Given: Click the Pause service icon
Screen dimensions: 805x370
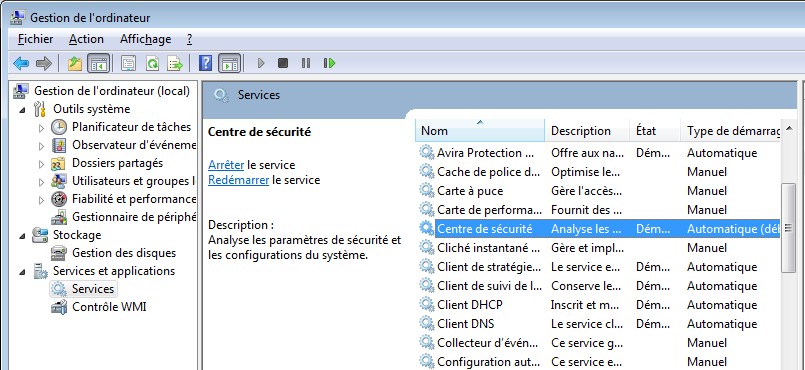Looking at the screenshot, I should point(306,63).
